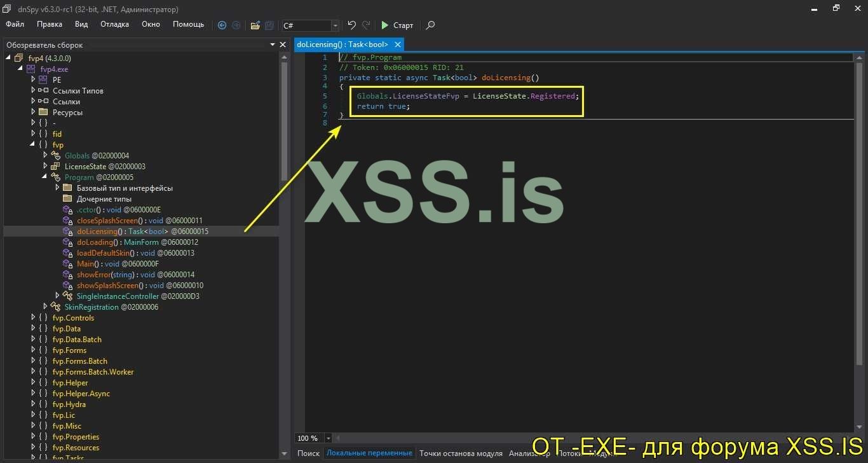The width and height of the screenshot is (868, 463).
Task: Open the Помощь menu
Action: tap(189, 24)
